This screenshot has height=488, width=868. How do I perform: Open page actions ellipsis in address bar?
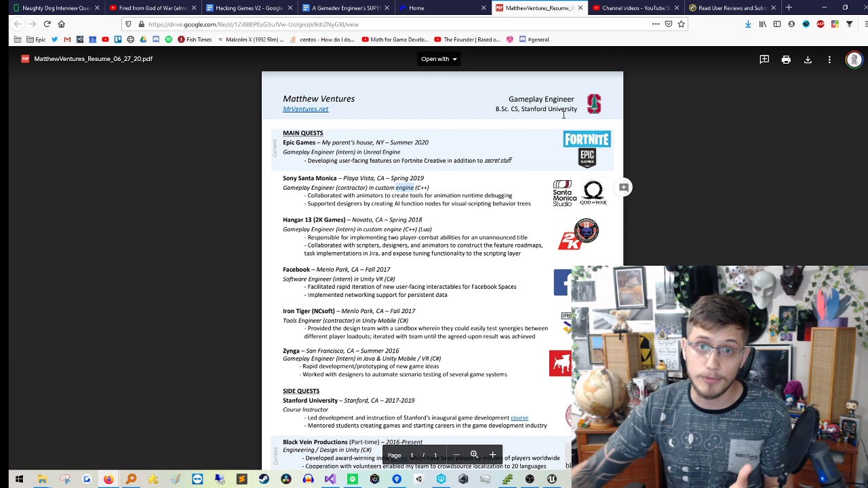[x=656, y=24]
